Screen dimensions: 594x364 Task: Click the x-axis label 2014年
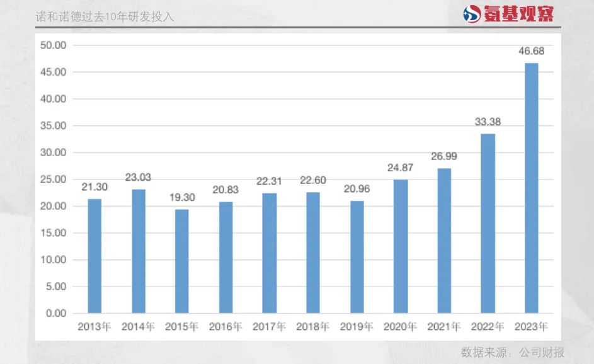point(139,326)
